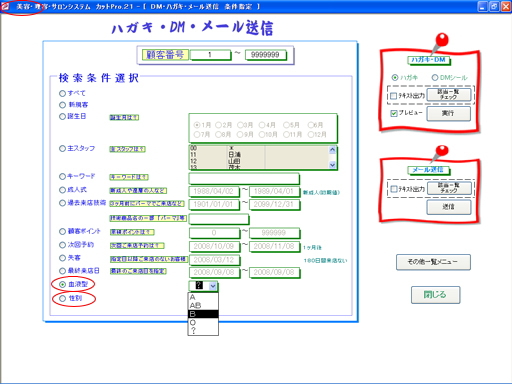
Task: Choose the 次回予約 search condition
Action: (62, 245)
